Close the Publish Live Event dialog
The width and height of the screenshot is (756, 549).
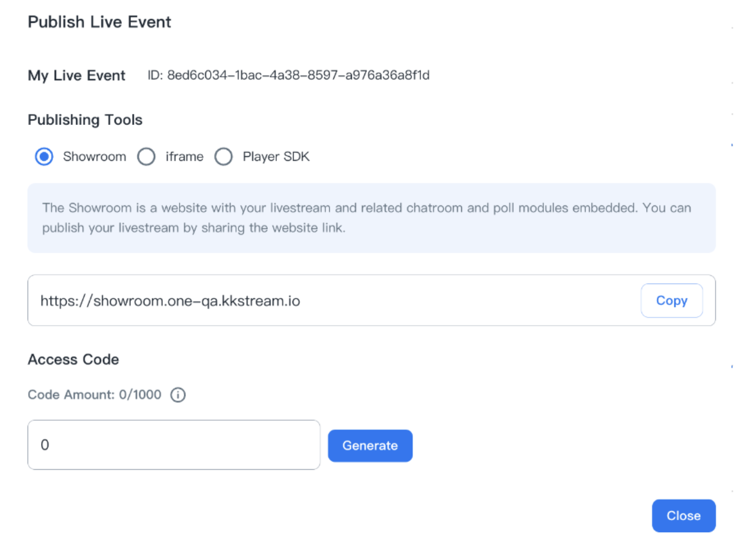683,516
